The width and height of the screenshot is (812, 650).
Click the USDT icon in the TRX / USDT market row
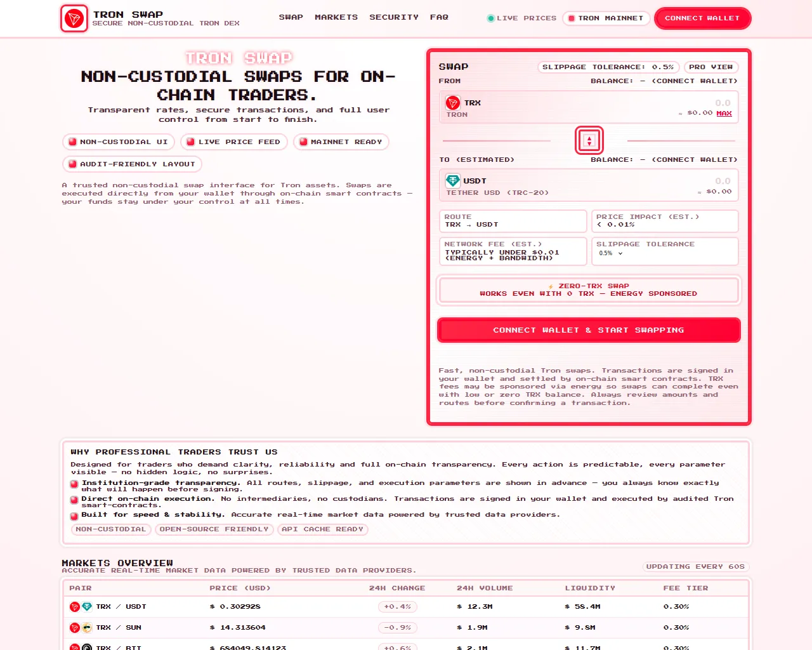(x=87, y=607)
